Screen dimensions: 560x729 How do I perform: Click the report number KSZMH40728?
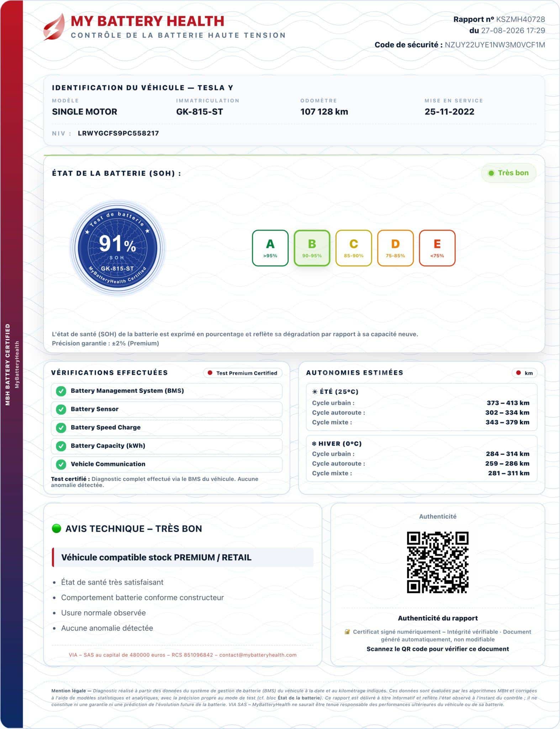coord(521,20)
